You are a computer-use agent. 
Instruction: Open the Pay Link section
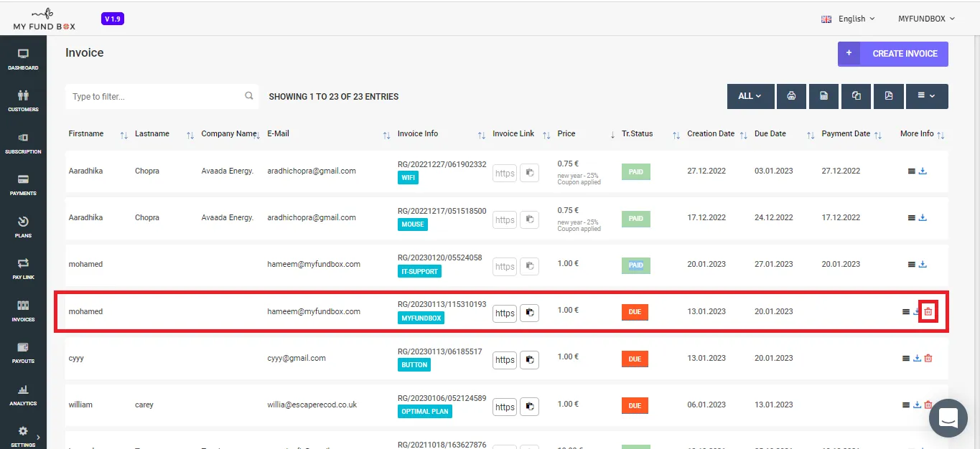23,269
